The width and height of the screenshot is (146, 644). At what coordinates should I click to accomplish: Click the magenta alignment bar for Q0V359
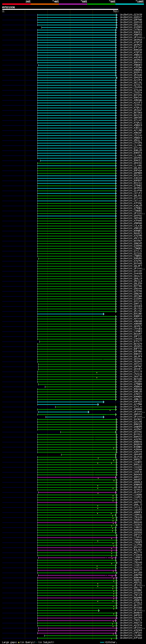coord(77,618)
